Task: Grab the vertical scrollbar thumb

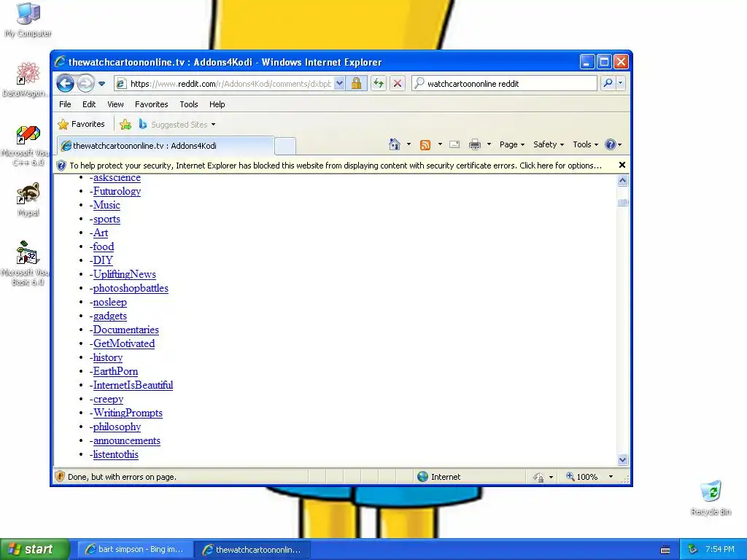Action: [622, 203]
